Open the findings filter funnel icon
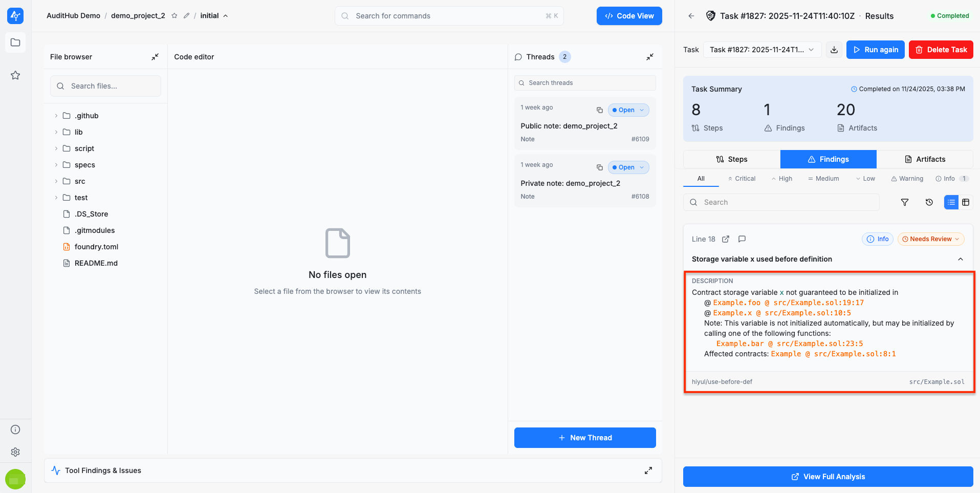 [905, 202]
